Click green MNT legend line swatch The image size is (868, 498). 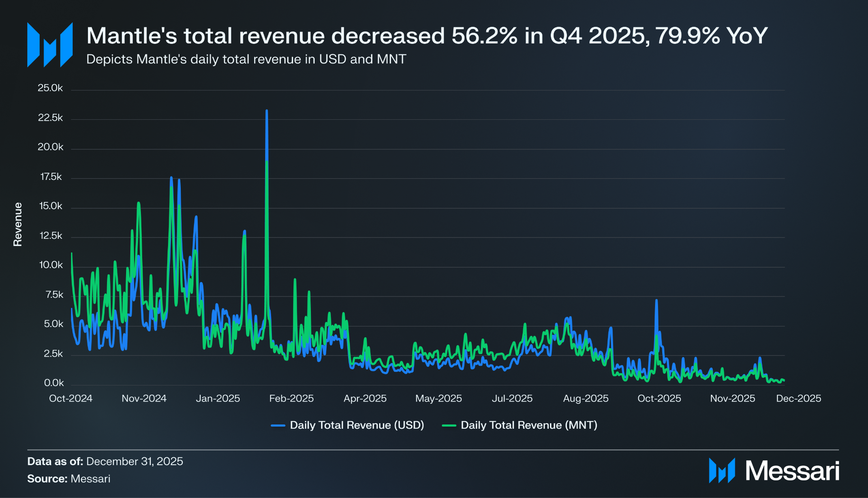point(449,425)
